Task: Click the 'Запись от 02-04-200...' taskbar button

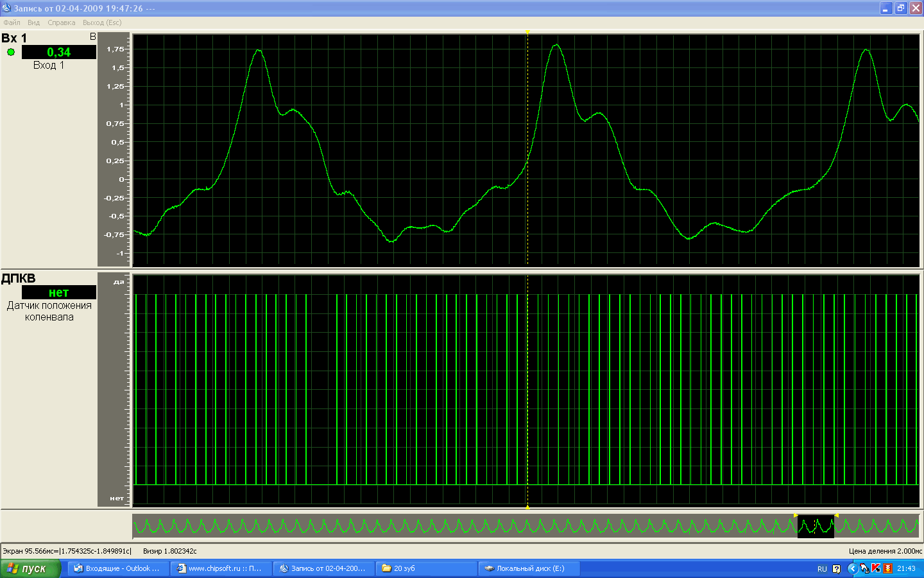Action: (323, 568)
